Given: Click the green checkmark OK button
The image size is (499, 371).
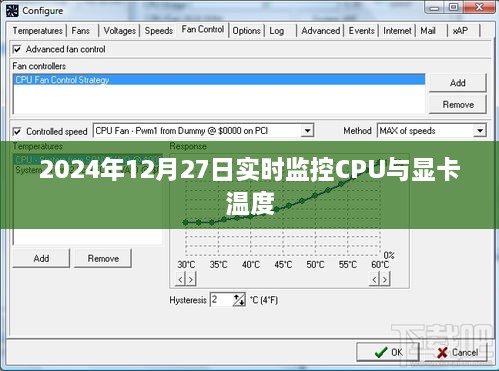Looking at the screenshot, I should 388,352.
